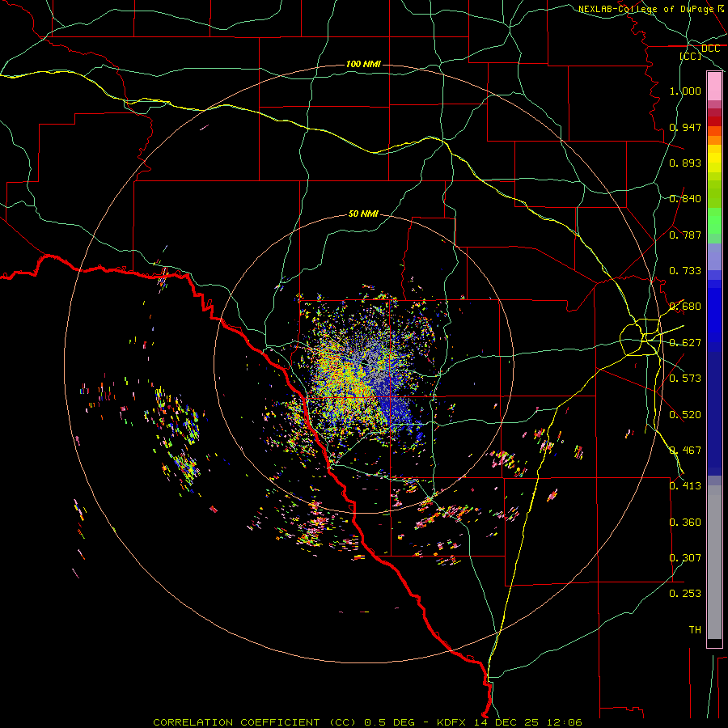Viewport: 728px width, 728px height.
Task: Click the 0.840 legend value
Action: [x=685, y=199]
